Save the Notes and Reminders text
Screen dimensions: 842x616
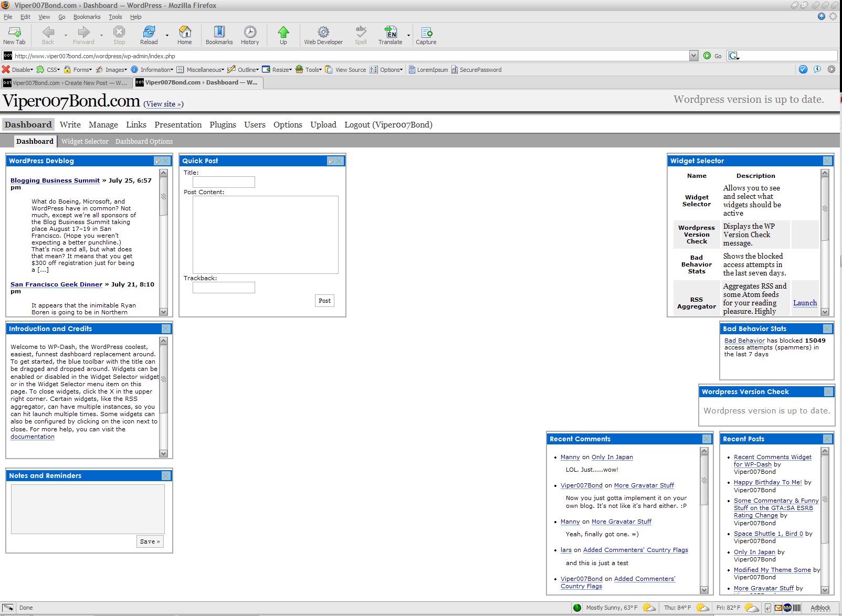click(150, 541)
